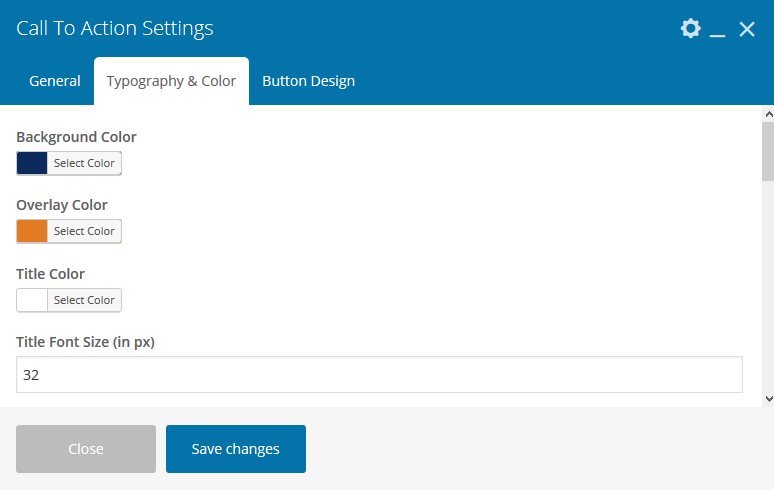Minimize the Call To Action Settings panel
Viewport: 774px width, 490px height.
tap(717, 30)
